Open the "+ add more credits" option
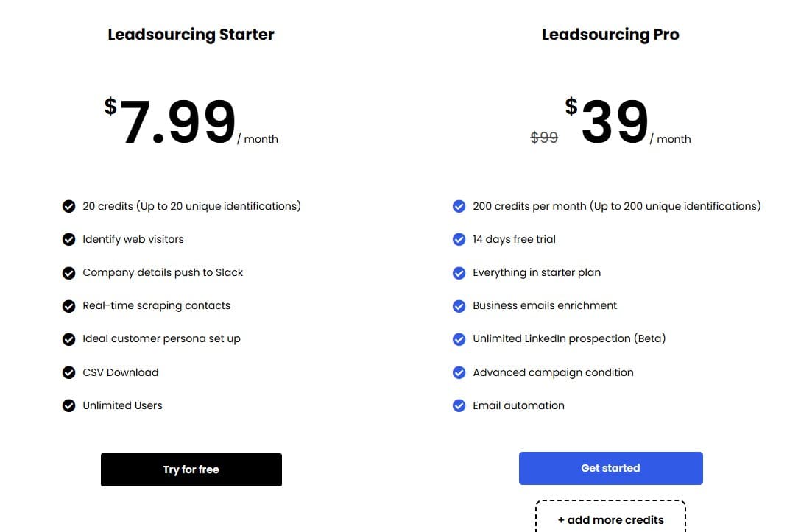The image size is (787, 532). click(x=610, y=519)
